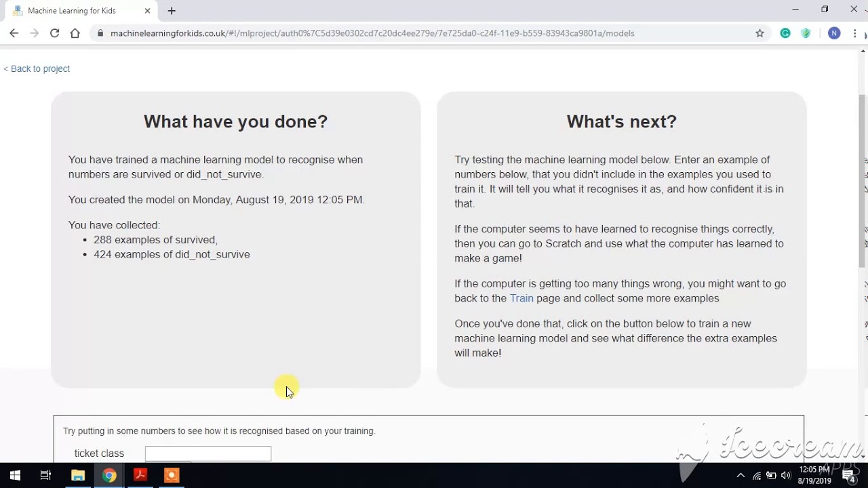Viewport: 868px width, 488px height.
Task: Open the battery status tray icon
Action: (772, 476)
